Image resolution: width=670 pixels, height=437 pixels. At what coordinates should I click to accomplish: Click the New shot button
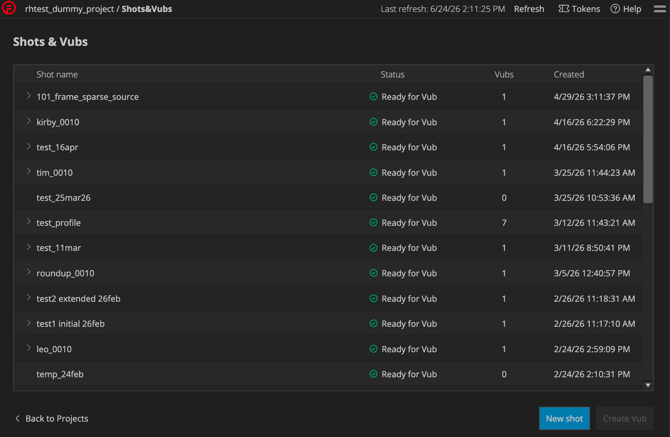click(x=564, y=419)
